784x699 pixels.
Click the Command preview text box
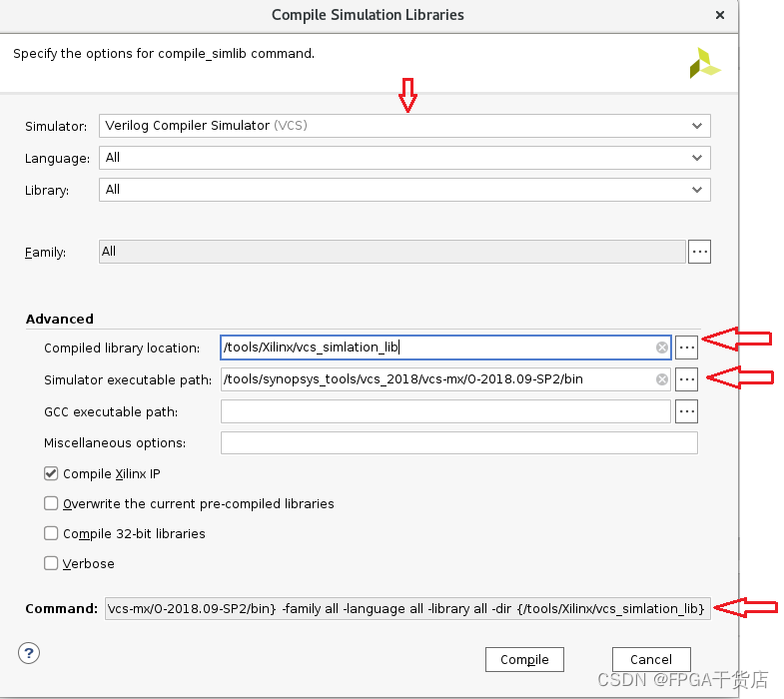pos(407,608)
